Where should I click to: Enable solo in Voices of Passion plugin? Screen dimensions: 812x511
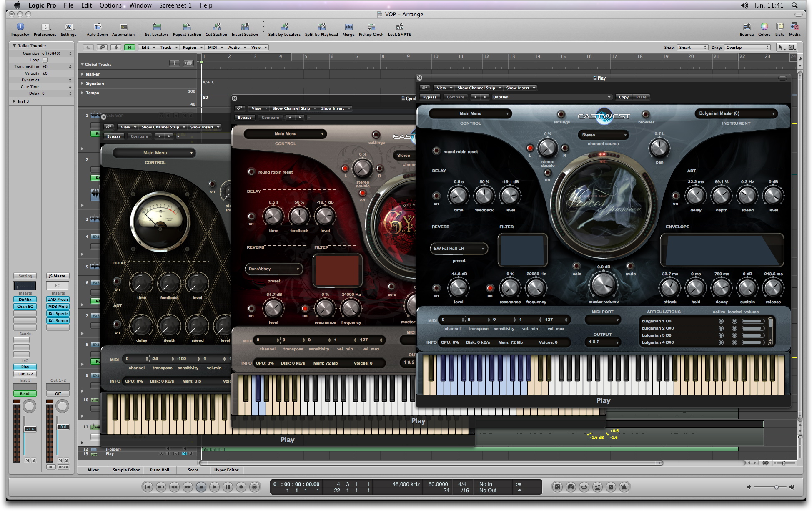coord(576,266)
